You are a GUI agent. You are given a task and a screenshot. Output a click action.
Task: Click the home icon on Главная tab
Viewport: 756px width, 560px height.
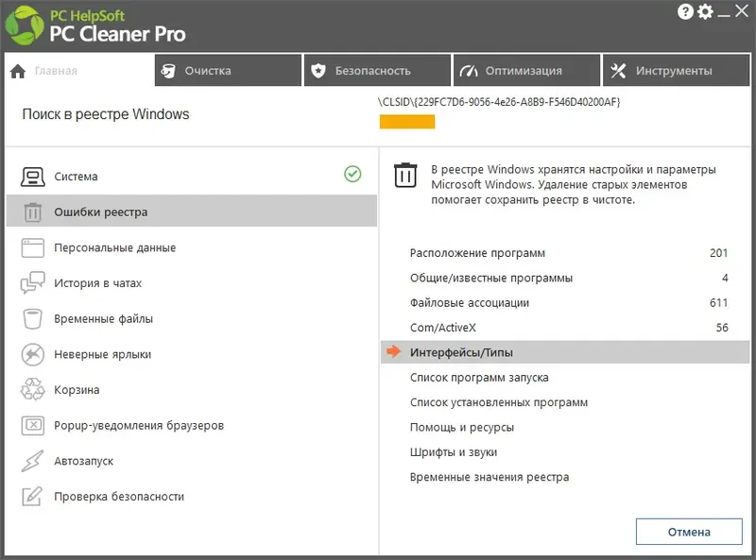[18, 72]
